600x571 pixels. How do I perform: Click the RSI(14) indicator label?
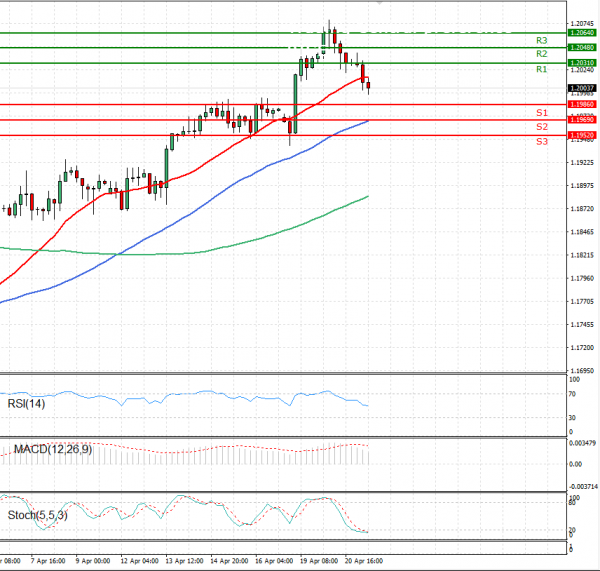click(x=26, y=403)
